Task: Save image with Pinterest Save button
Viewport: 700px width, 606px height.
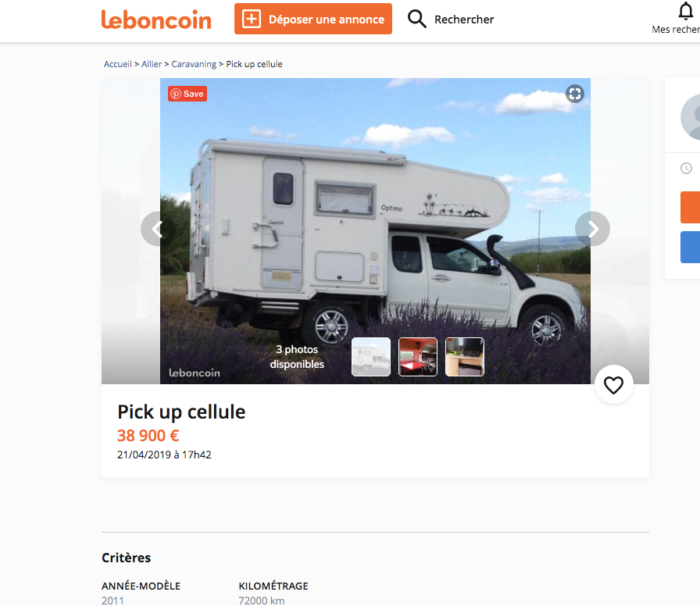Action: pos(187,94)
